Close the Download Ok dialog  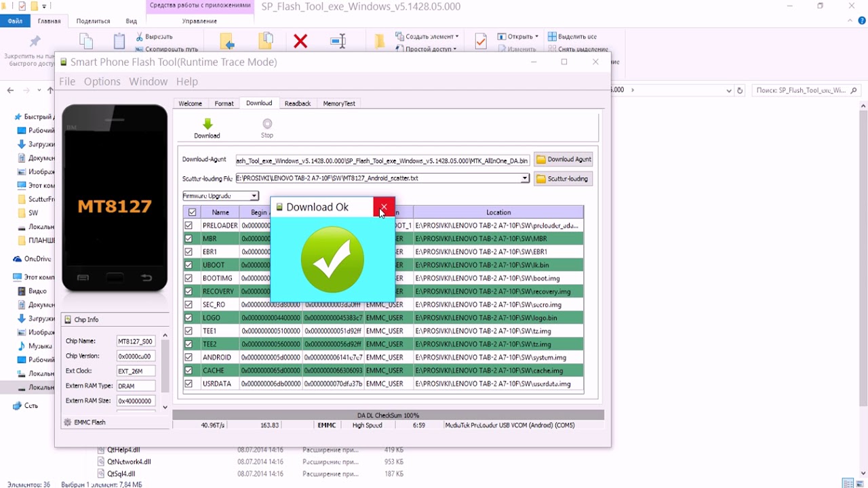(384, 207)
